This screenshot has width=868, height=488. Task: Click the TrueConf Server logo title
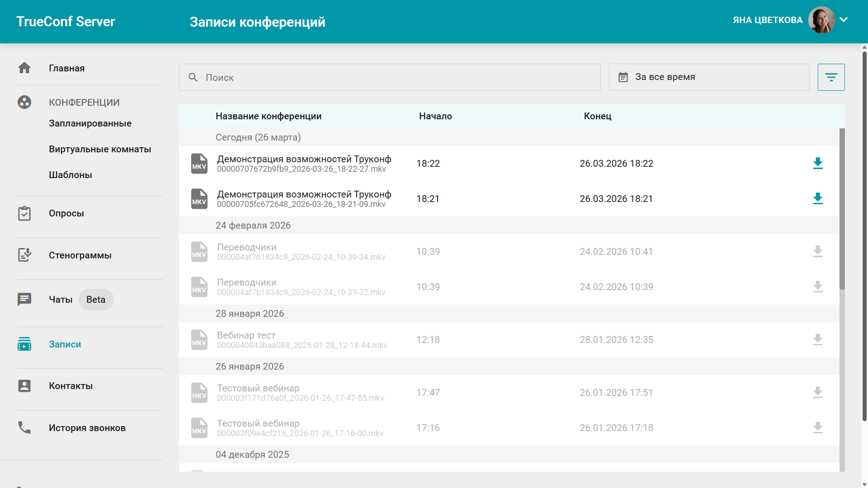pyautogui.click(x=66, y=22)
